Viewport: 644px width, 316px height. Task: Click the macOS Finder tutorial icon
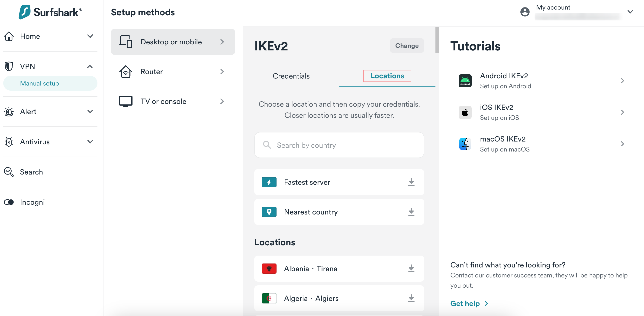click(x=465, y=144)
